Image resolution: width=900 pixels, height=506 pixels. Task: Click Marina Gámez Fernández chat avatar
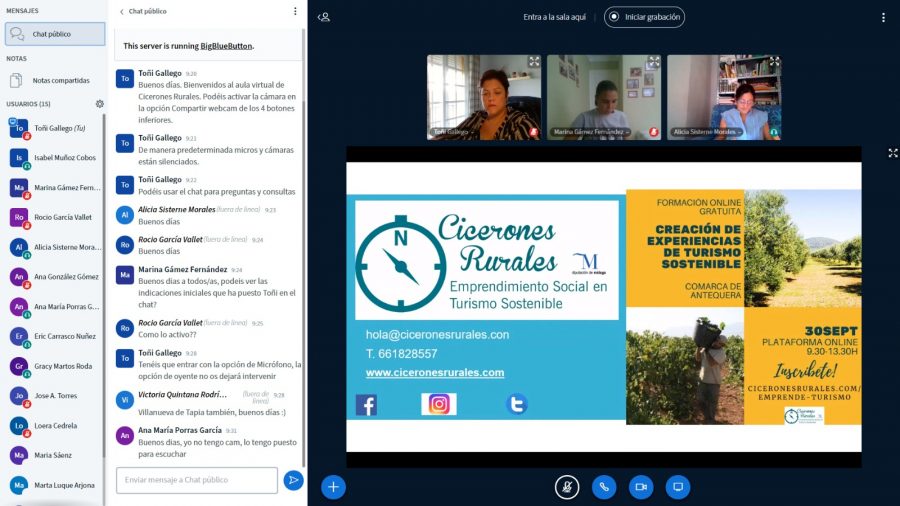pos(125,275)
